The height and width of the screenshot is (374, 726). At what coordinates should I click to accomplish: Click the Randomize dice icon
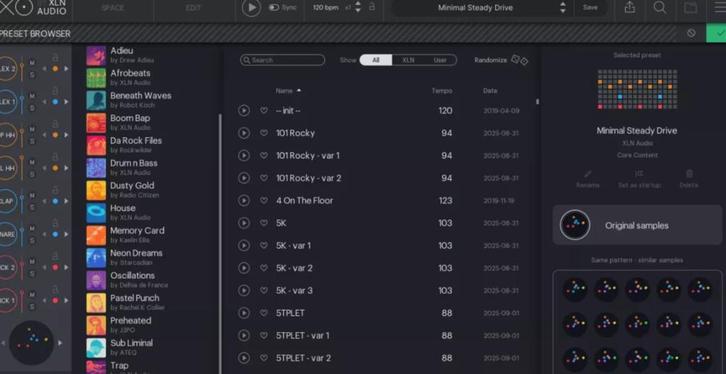tap(519, 60)
